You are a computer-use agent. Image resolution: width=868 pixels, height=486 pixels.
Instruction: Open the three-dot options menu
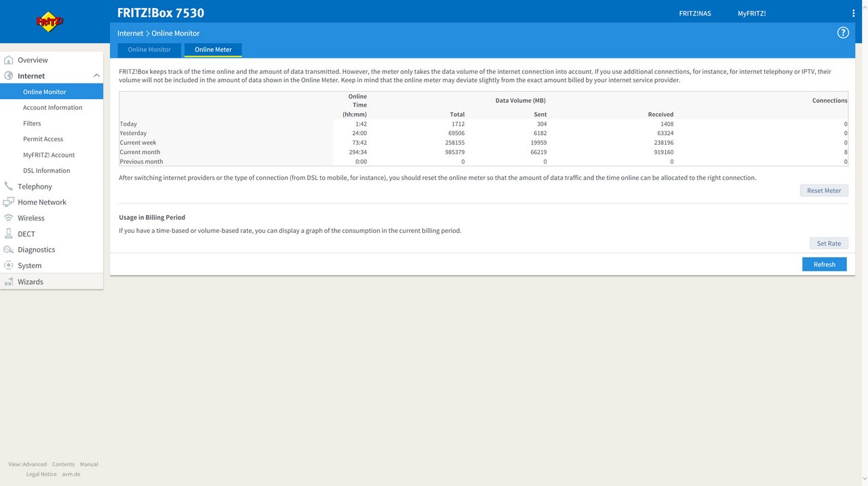point(853,13)
